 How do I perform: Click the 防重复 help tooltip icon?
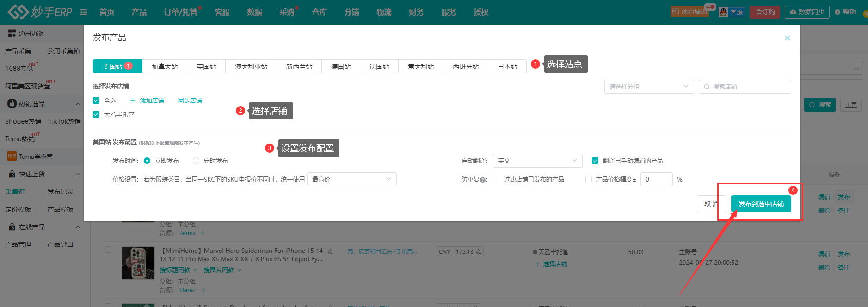pyautogui.click(x=483, y=180)
